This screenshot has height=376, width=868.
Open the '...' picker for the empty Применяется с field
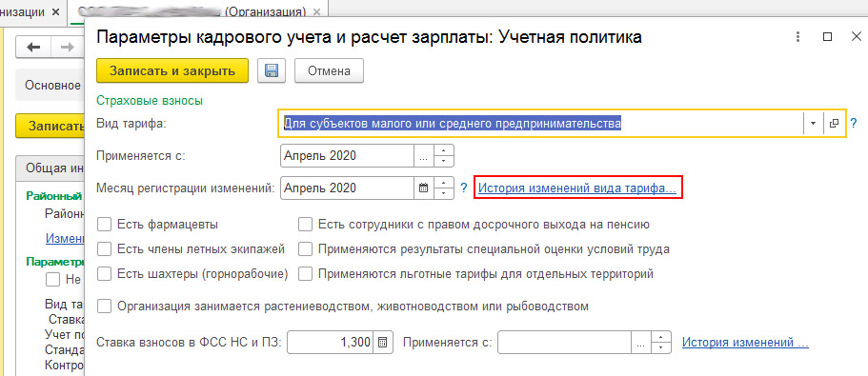coord(640,343)
